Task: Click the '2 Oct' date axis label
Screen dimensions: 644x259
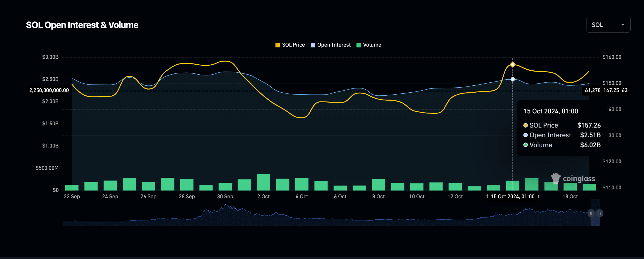Action: [x=263, y=197]
